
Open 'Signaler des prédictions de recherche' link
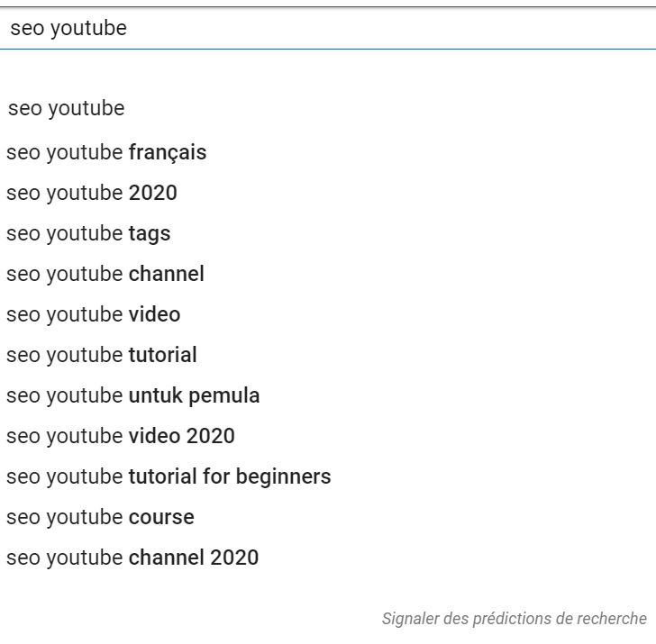[x=514, y=619]
